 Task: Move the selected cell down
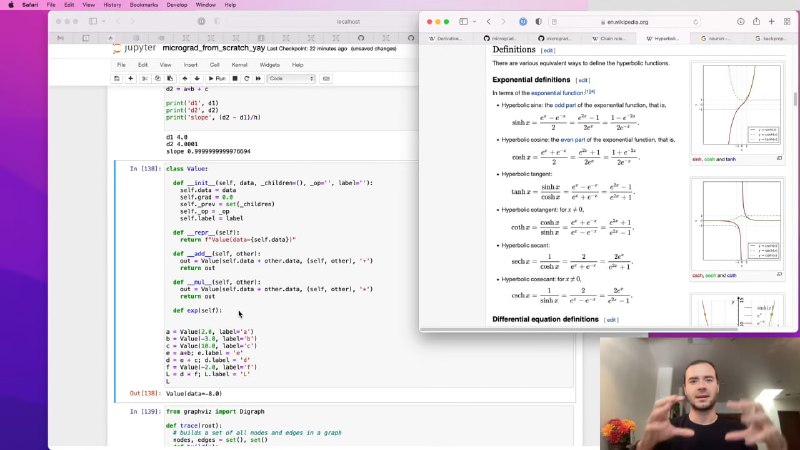(x=197, y=79)
